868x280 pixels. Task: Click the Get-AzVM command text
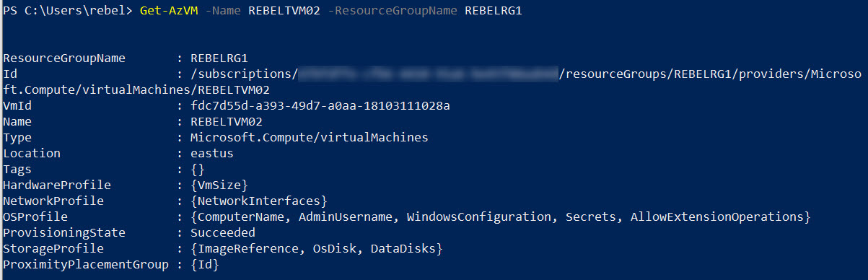coord(164,10)
